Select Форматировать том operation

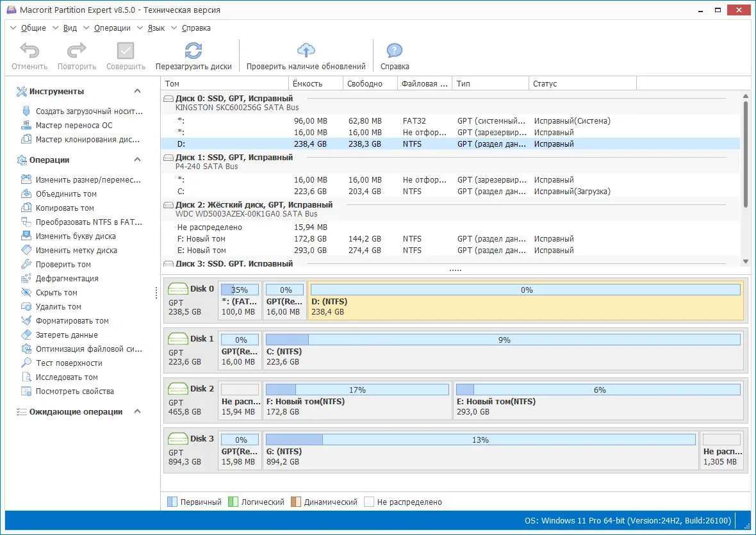(x=72, y=321)
